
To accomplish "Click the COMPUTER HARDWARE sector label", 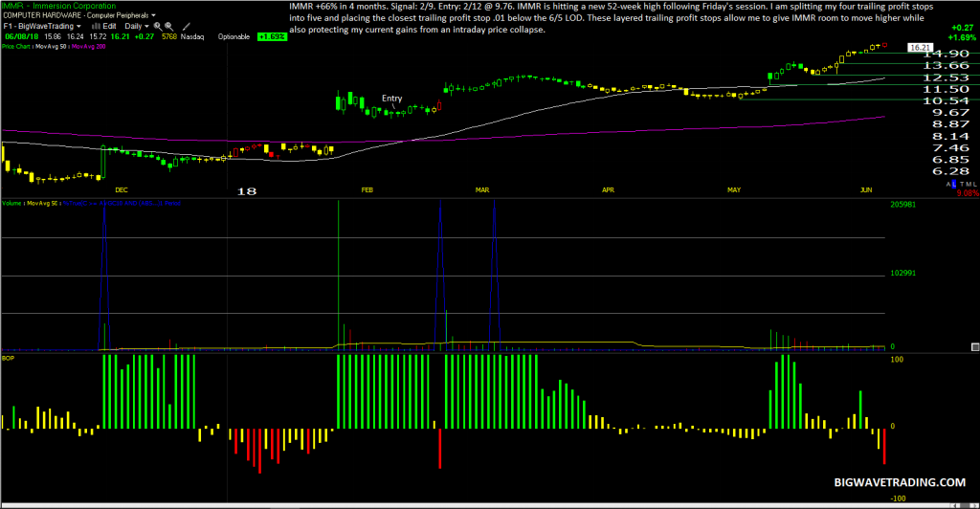I will point(42,15).
